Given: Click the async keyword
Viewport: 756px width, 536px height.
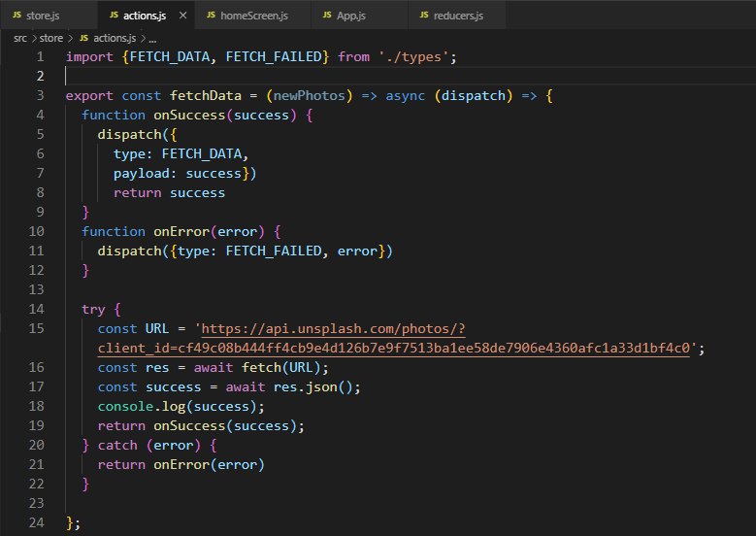Looking at the screenshot, I should (x=405, y=96).
